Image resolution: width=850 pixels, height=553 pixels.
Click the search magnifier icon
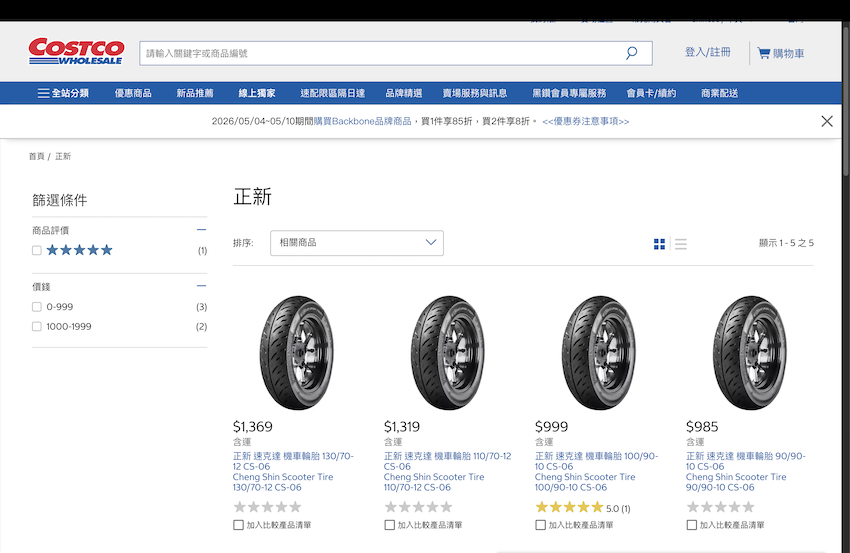tap(632, 53)
